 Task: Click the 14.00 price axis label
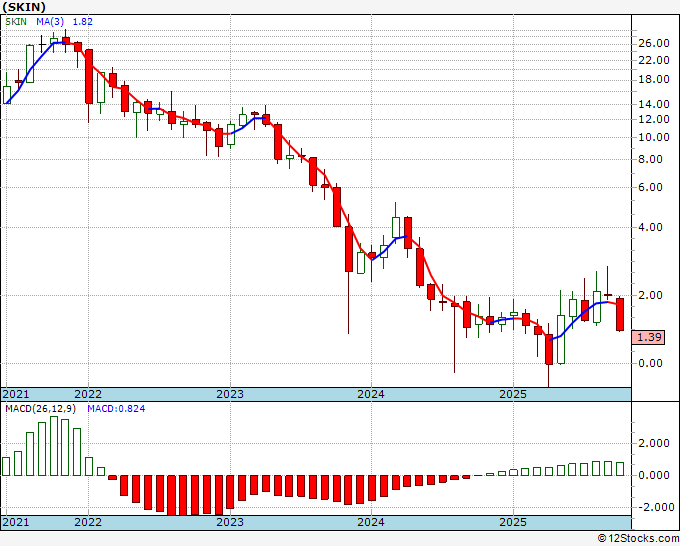[x=654, y=104]
